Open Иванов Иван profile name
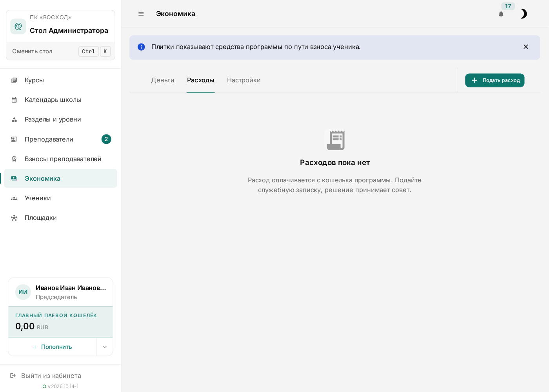This screenshot has width=549, height=392. [71, 288]
